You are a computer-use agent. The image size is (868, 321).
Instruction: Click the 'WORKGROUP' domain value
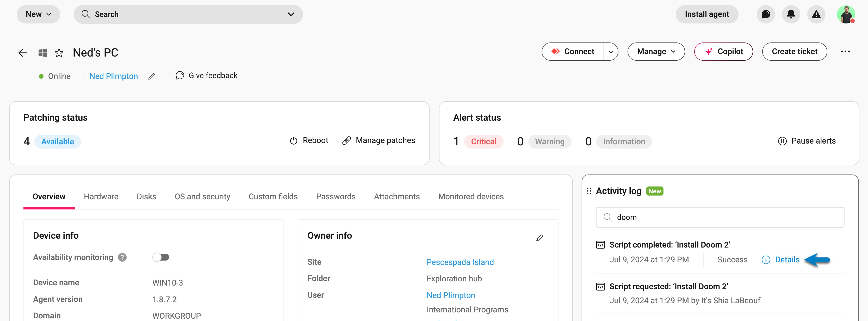[177, 316]
